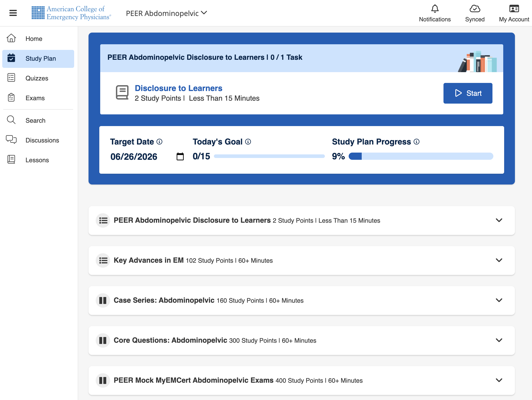Click the icon for Core Questions: Abdominopelvic
532x400 pixels.
pyautogui.click(x=103, y=340)
